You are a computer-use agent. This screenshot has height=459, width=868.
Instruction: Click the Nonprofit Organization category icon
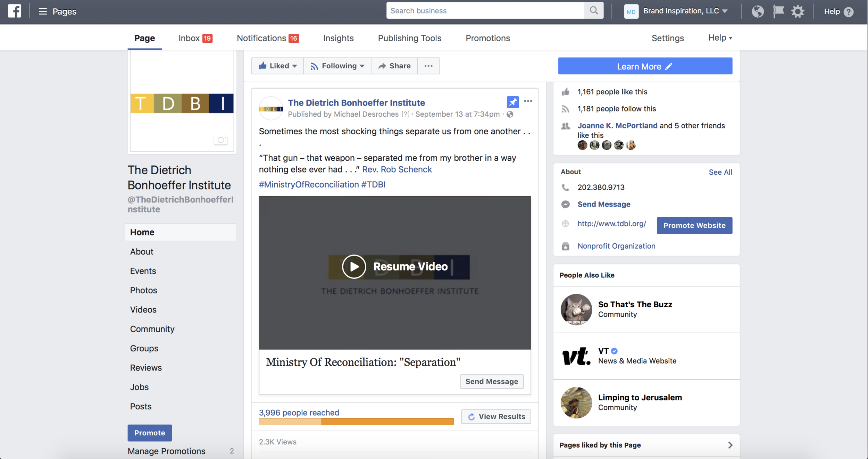(565, 246)
